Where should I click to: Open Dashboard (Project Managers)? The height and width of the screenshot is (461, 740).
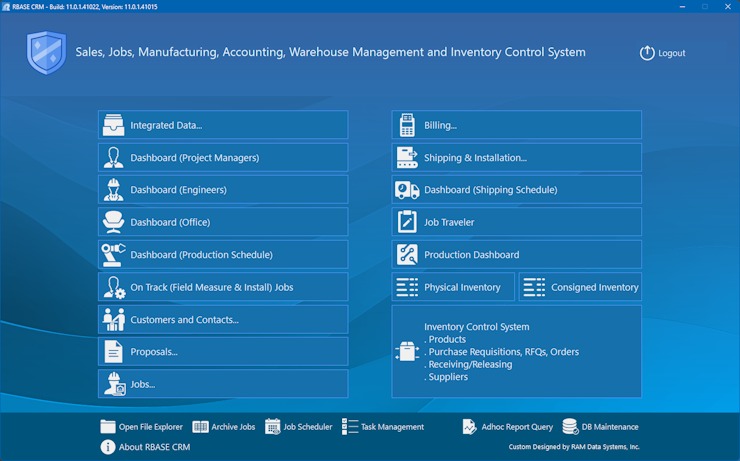click(x=223, y=158)
